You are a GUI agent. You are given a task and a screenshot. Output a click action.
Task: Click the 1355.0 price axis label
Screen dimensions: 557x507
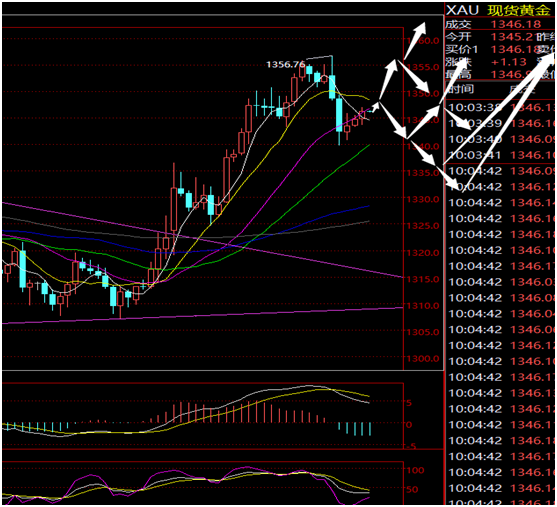(x=423, y=67)
